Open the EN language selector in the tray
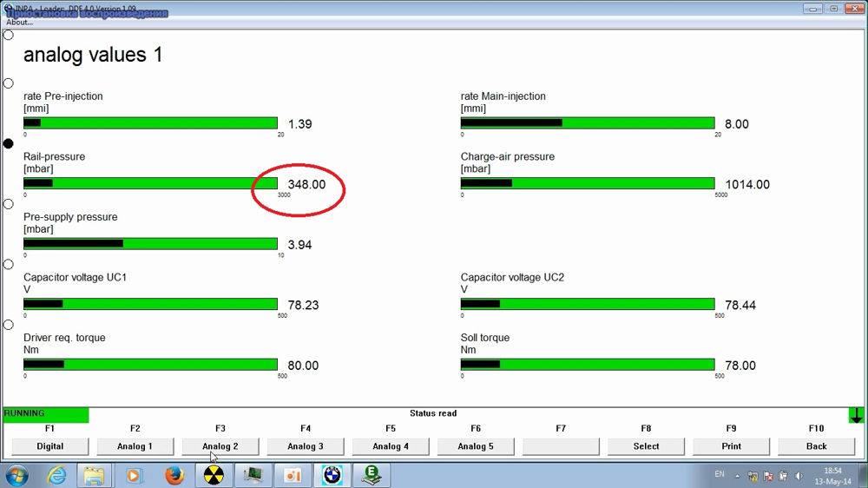 720,475
